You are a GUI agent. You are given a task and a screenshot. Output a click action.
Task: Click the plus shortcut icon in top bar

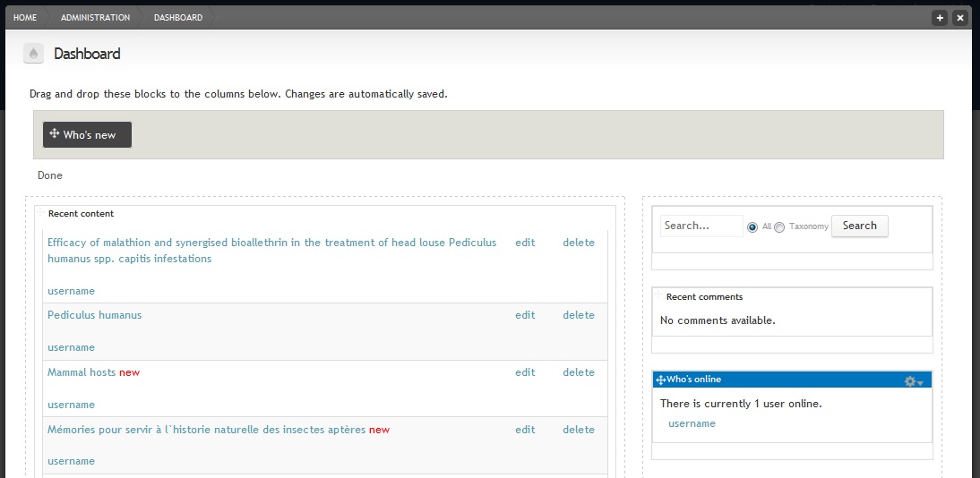[940, 18]
